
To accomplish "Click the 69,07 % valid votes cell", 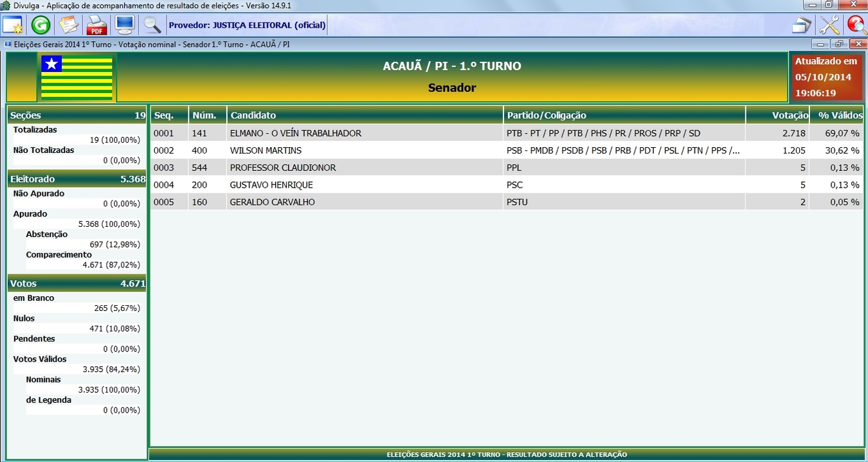I will [837, 133].
